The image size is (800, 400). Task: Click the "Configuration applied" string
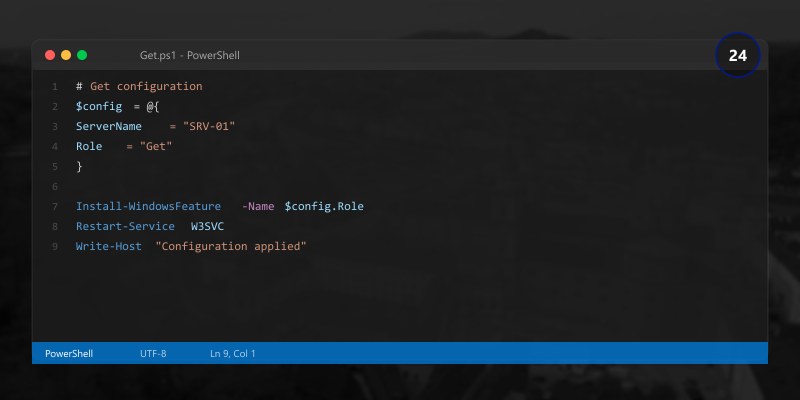click(x=231, y=246)
